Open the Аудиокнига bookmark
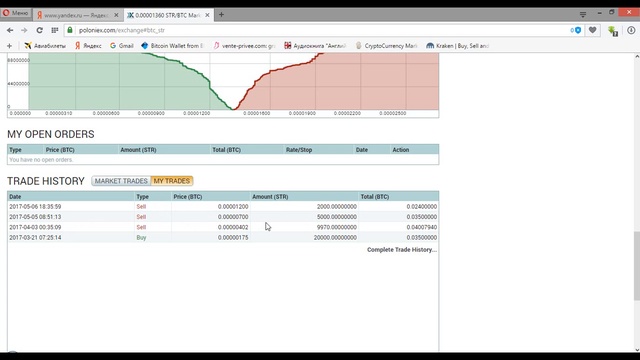 315,46
